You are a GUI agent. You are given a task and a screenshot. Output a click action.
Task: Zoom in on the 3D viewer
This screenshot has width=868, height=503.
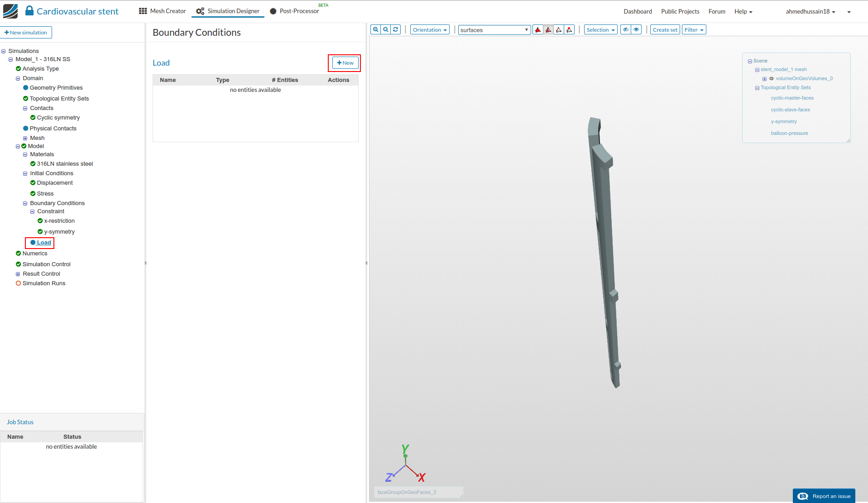pyautogui.click(x=375, y=30)
